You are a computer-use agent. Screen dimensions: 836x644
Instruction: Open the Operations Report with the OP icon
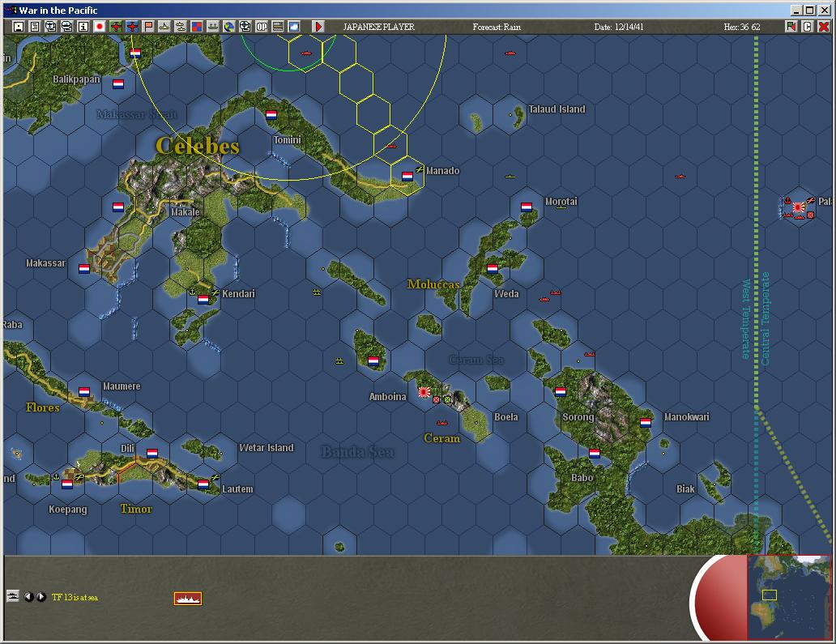(x=261, y=26)
